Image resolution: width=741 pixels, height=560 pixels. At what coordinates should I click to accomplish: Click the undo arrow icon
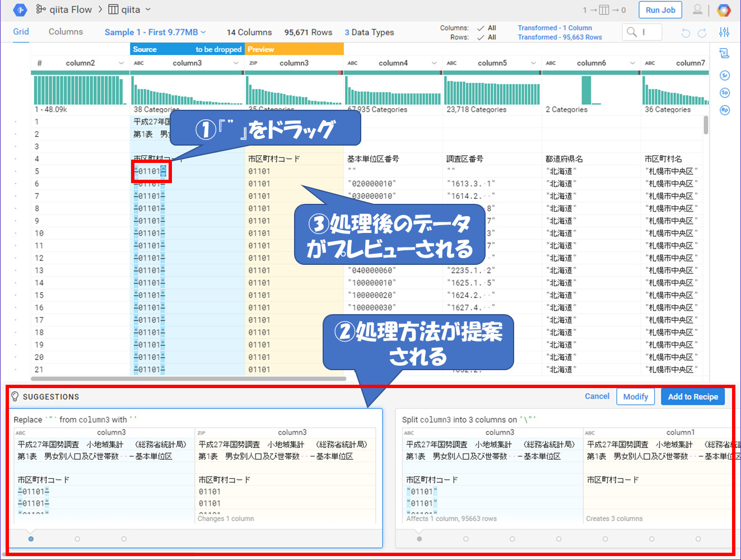pos(686,33)
